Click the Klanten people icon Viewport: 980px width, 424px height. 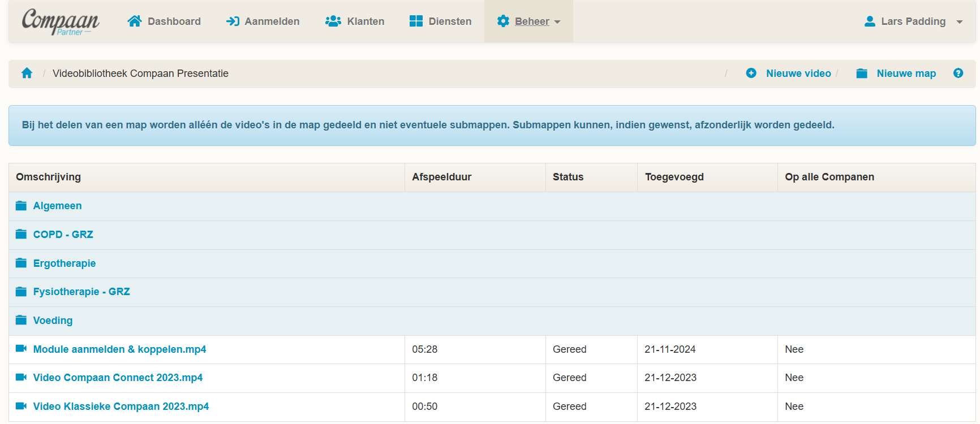333,21
